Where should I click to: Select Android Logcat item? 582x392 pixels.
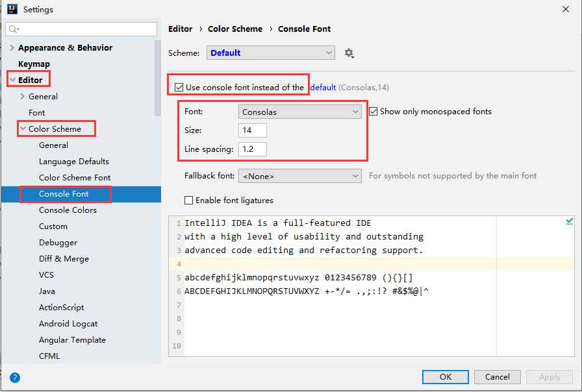68,324
